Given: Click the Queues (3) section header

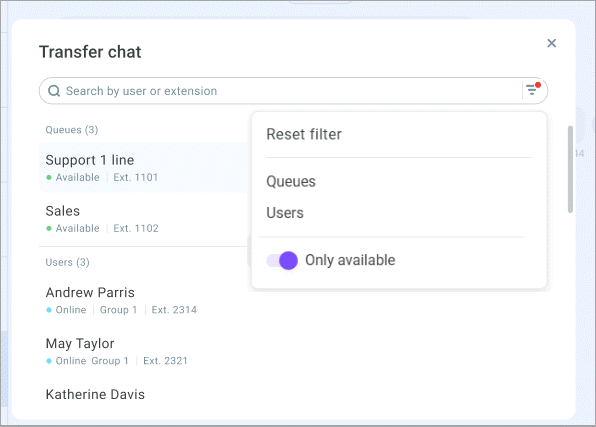Looking at the screenshot, I should [x=71, y=130].
